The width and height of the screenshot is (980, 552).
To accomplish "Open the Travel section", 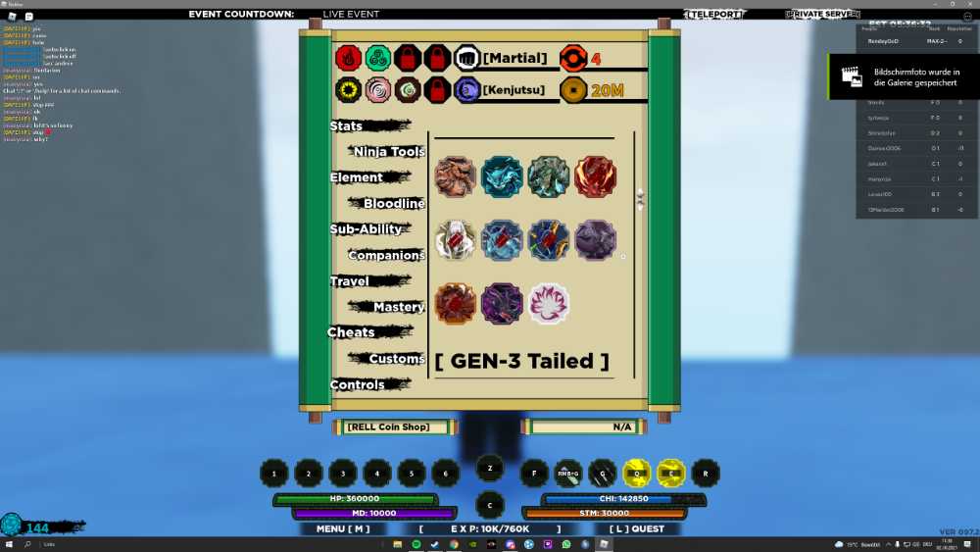I will coord(369,281).
